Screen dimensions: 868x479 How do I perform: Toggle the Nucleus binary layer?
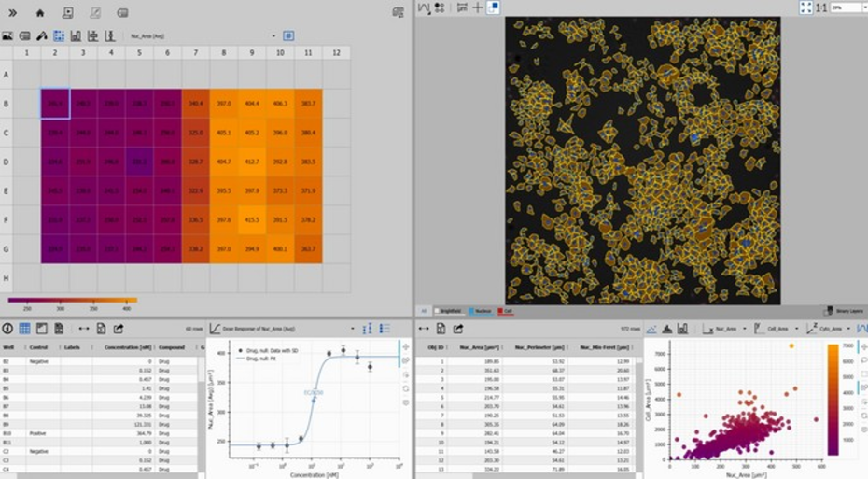click(x=481, y=311)
